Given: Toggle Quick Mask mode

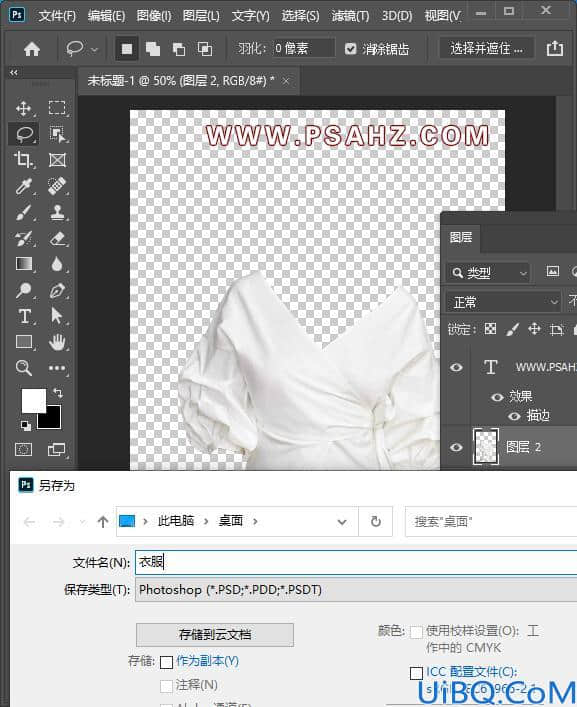Looking at the screenshot, I should (23, 449).
